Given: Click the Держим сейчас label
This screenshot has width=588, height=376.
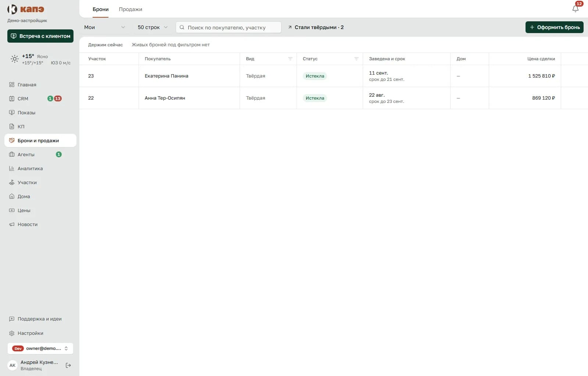Looking at the screenshot, I should [105, 45].
